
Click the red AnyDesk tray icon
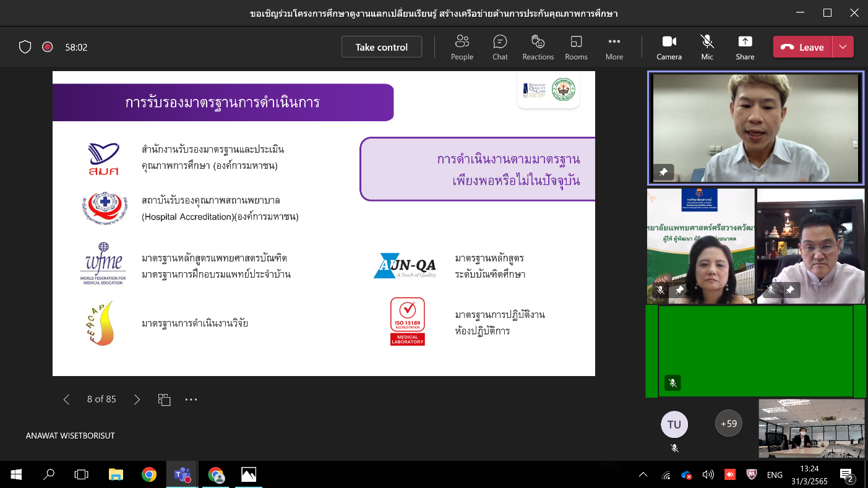click(x=730, y=475)
